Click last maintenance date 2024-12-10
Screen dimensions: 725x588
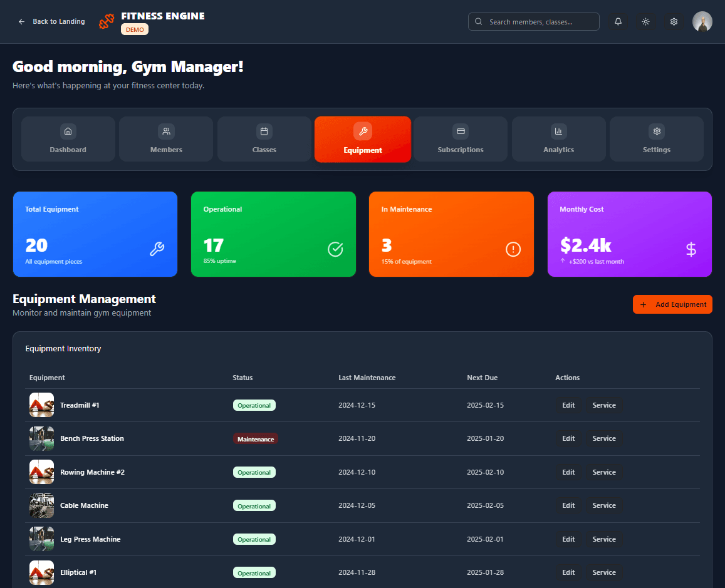(x=357, y=472)
